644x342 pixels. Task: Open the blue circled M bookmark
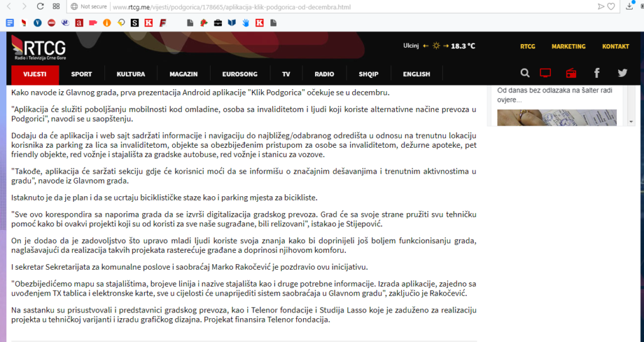pos(65,23)
